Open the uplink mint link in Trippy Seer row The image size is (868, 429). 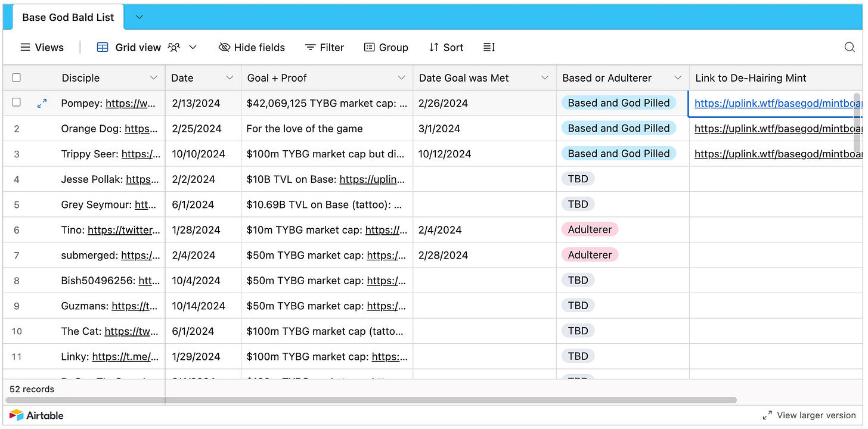[x=778, y=154]
